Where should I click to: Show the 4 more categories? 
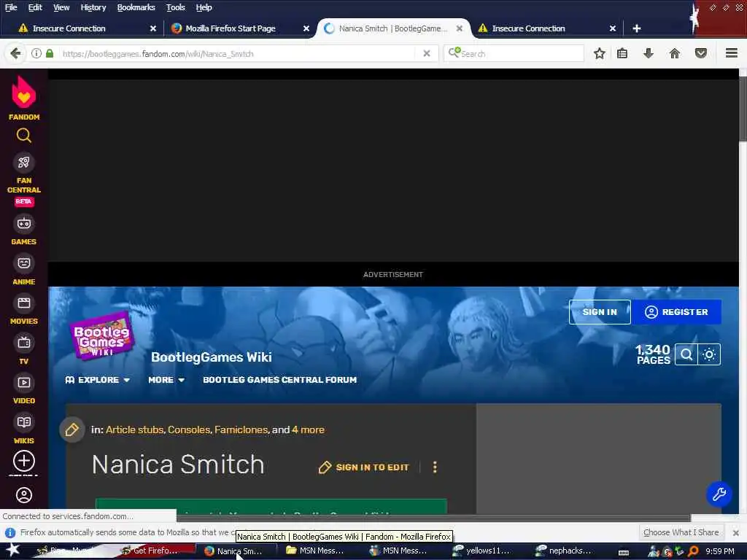coord(309,430)
